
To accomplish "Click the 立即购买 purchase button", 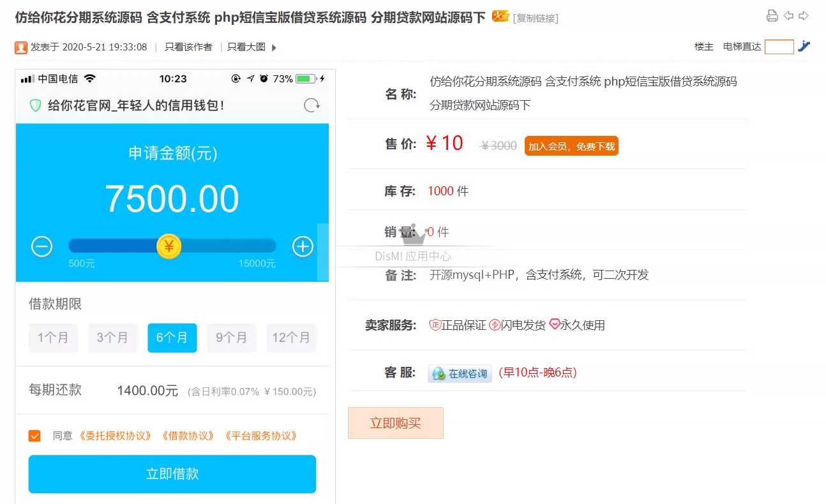I will tap(395, 422).
